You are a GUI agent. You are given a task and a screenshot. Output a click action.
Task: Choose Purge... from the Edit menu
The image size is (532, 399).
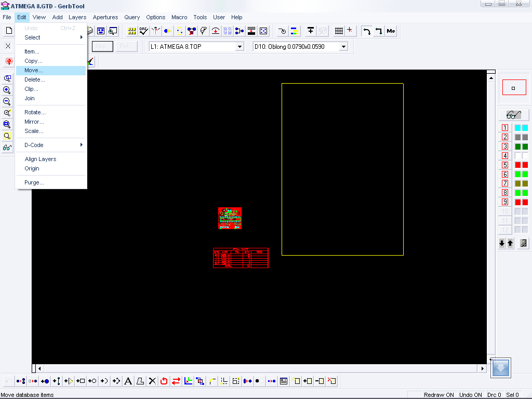coord(51,182)
